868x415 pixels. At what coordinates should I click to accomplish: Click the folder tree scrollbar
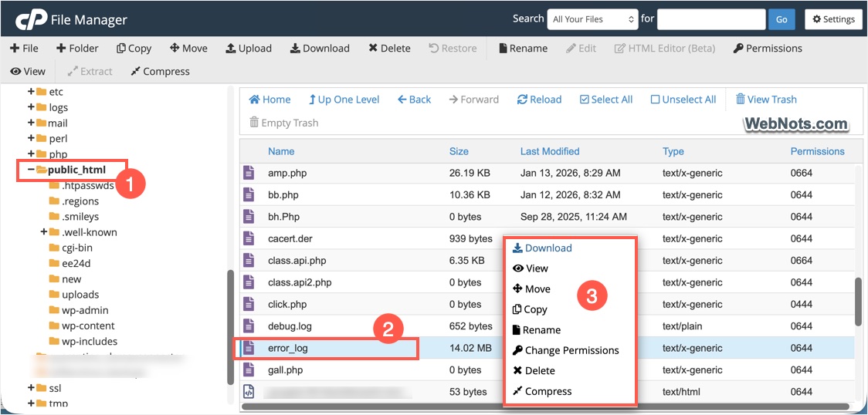point(231,327)
